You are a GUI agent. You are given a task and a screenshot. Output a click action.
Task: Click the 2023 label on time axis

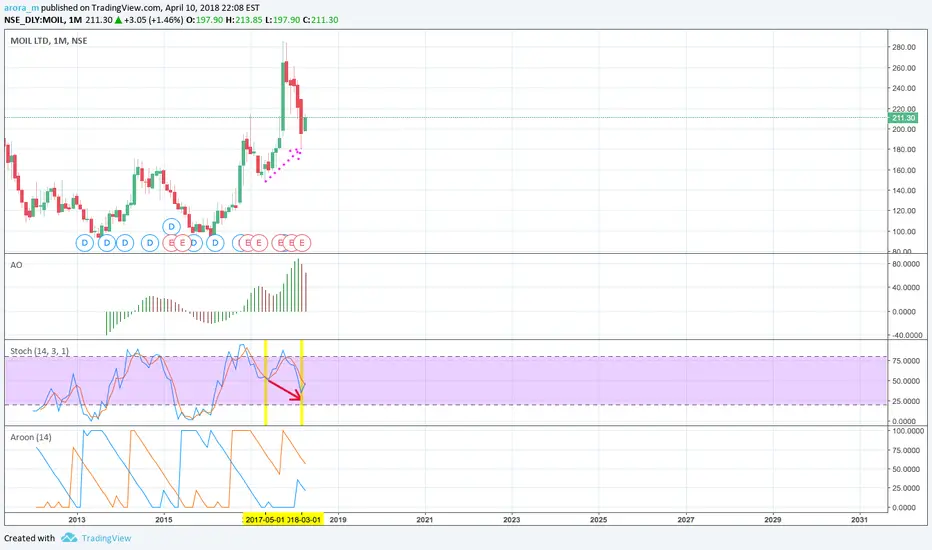pyautogui.click(x=511, y=520)
